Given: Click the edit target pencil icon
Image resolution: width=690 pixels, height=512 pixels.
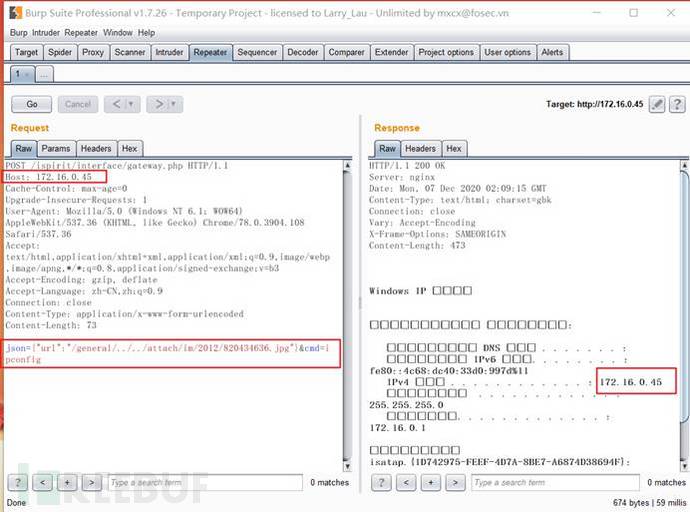Looking at the screenshot, I should [657, 104].
